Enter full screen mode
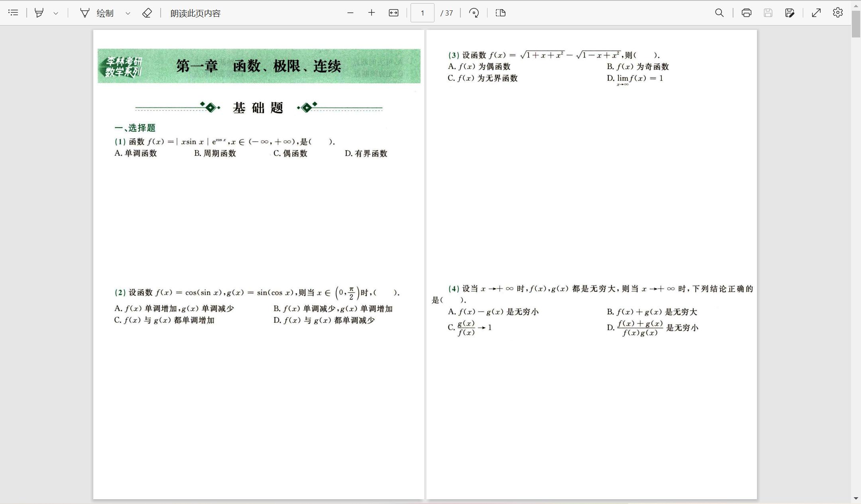 point(816,13)
